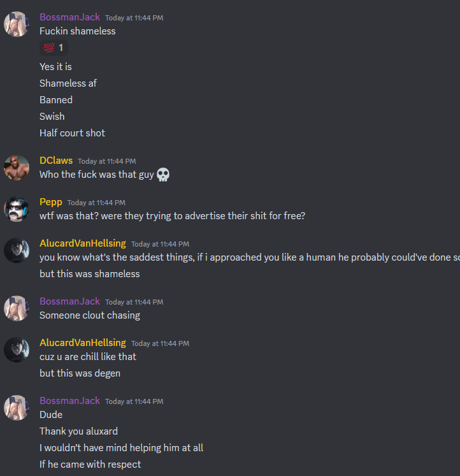Open BossmanJack's avatar on 'Fuckin shameless' message

(17, 24)
